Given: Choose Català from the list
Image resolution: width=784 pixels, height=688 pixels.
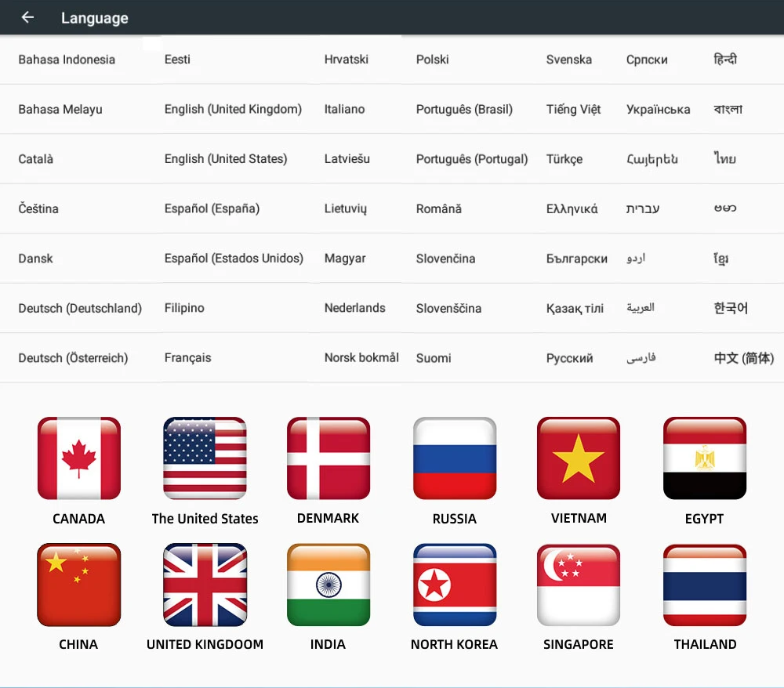Looking at the screenshot, I should coord(35,159).
